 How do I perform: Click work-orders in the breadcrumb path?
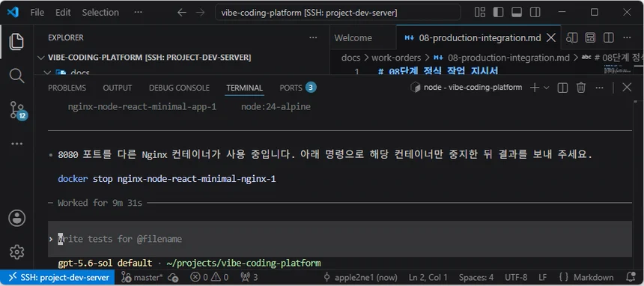(396, 58)
